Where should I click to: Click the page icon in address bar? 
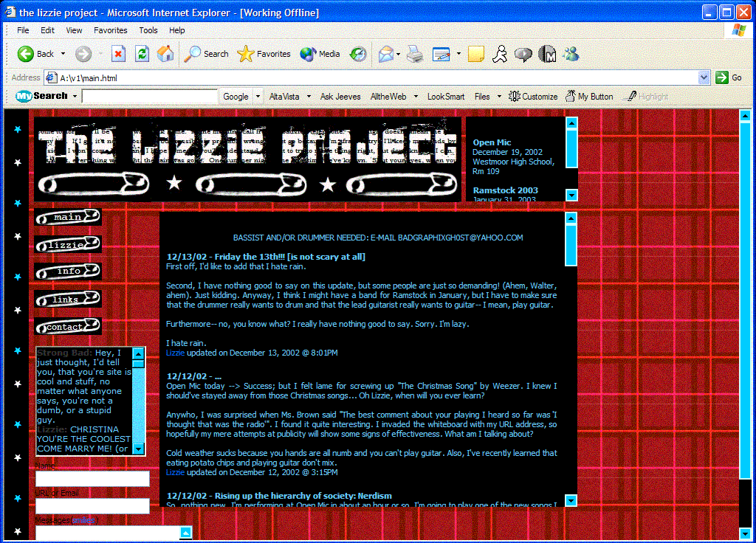[x=51, y=77]
